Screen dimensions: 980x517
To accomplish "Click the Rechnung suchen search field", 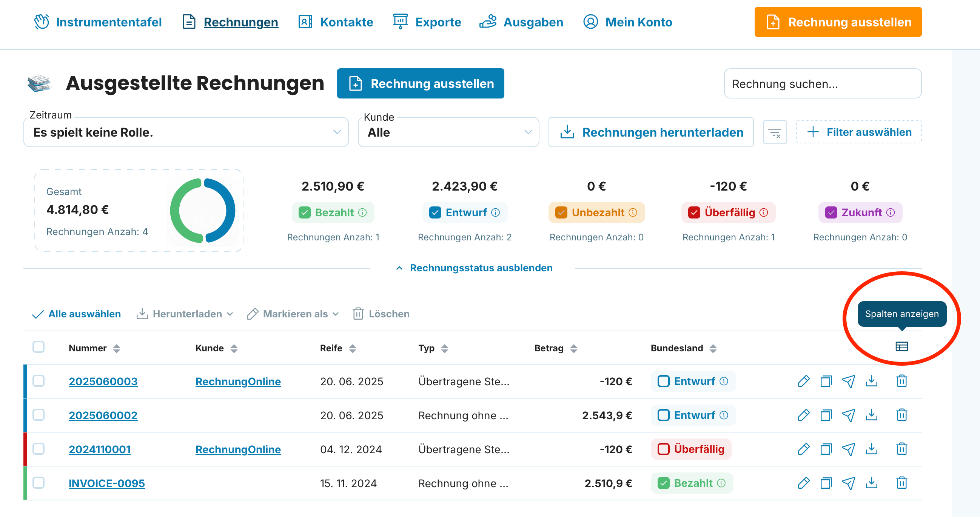I will pos(823,84).
